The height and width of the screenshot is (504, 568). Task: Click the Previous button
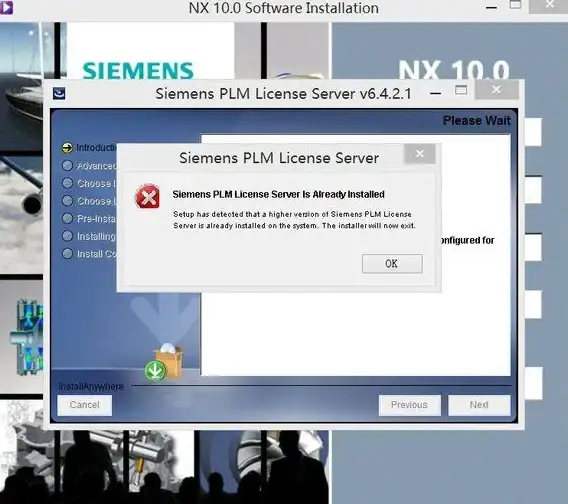coord(409,405)
